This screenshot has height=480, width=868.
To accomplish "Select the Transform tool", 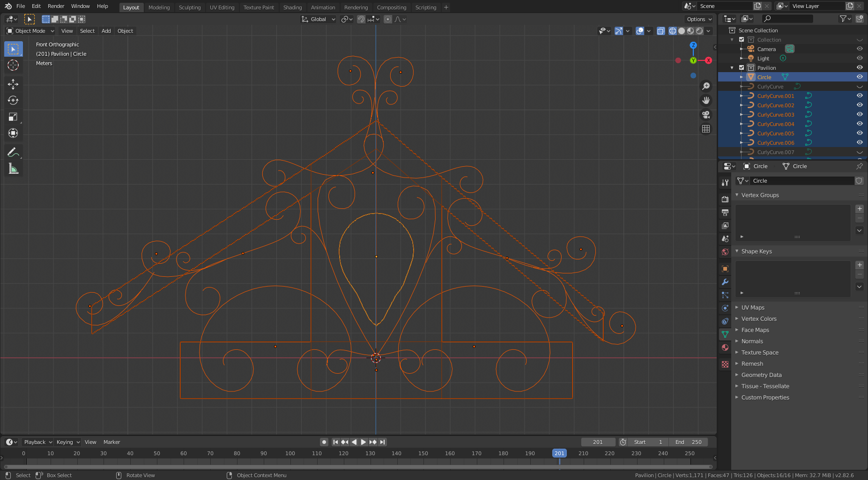I will click(13, 133).
